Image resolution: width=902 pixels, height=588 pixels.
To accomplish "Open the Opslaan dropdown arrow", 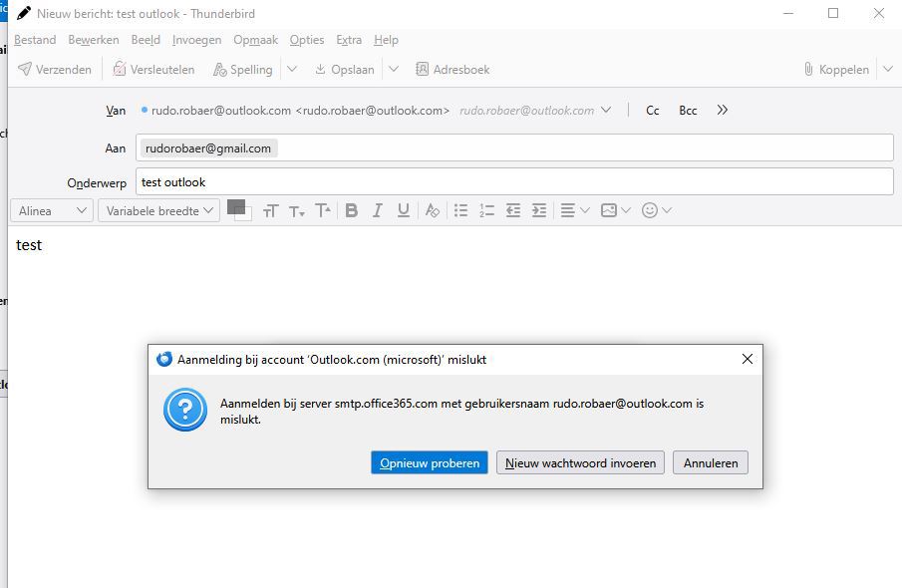I will click(x=394, y=70).
